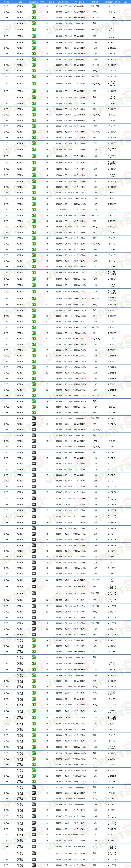
Task: Click diesel icon in Astra Y 17 DT F70 row
Action: 34,441
